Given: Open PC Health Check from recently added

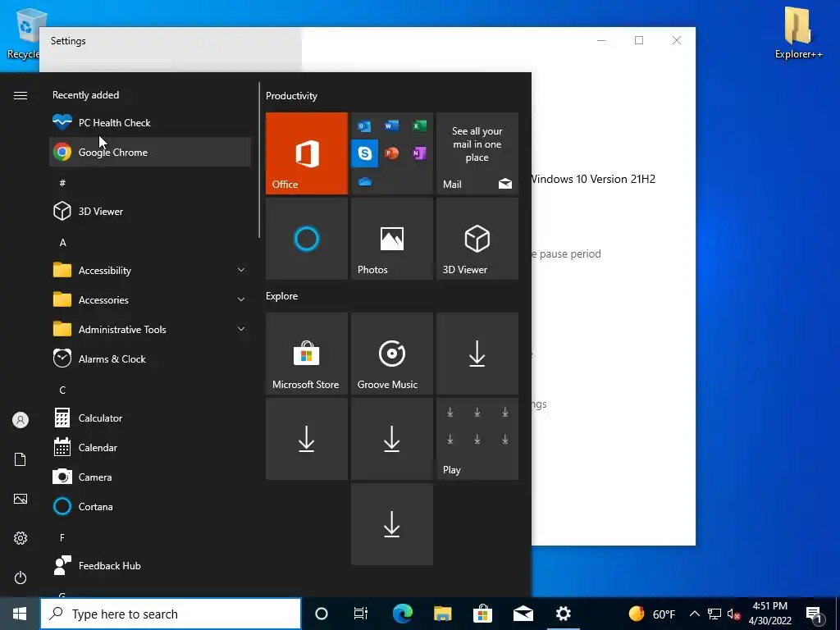Looking at the screenshot, I should tap(150, 123).
